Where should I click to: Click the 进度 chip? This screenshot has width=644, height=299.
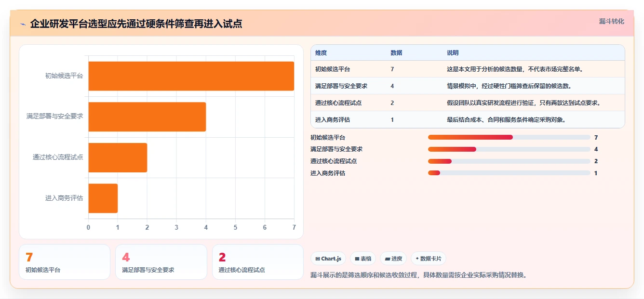(393, 259)
